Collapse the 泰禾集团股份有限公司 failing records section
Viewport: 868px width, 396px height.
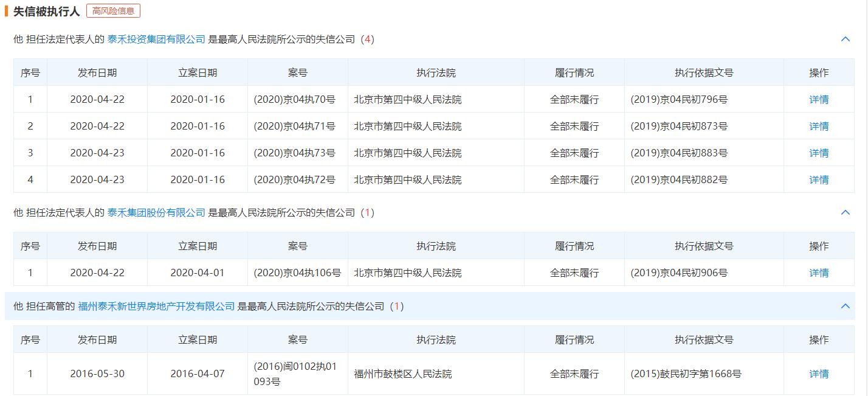pyautogui.click(x=845, y=212)
